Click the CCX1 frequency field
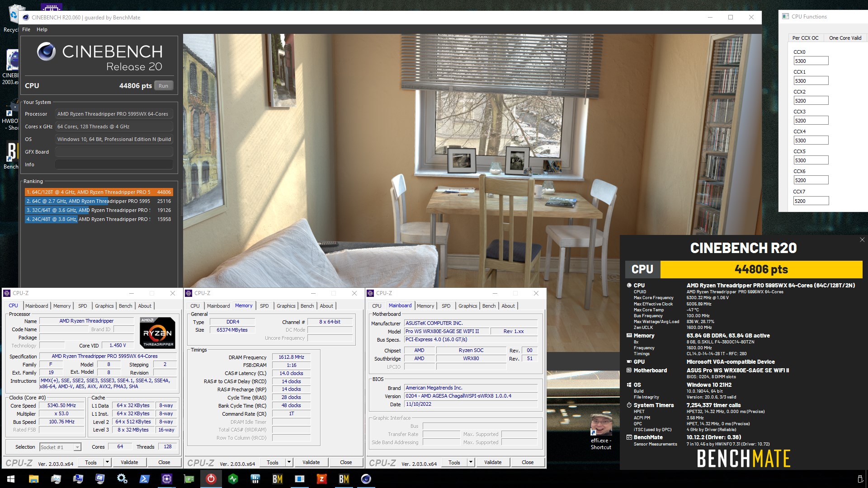Screen dimensions: 868x488 tap(811, 81)
